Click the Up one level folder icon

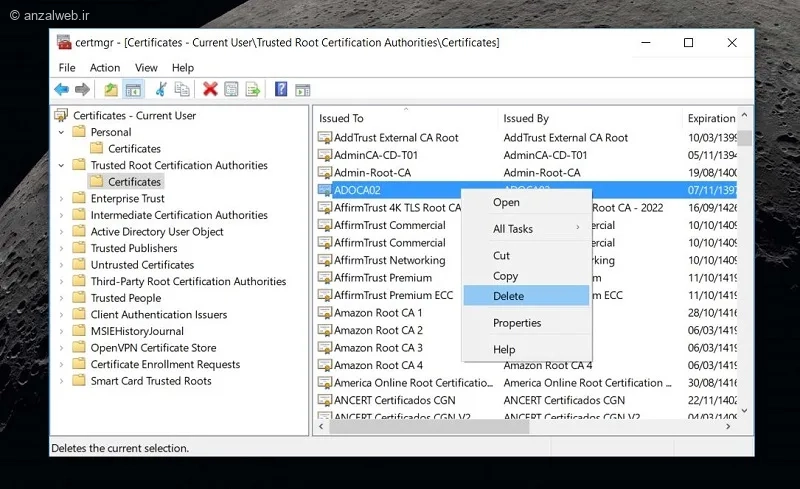(x=111, y=90)
